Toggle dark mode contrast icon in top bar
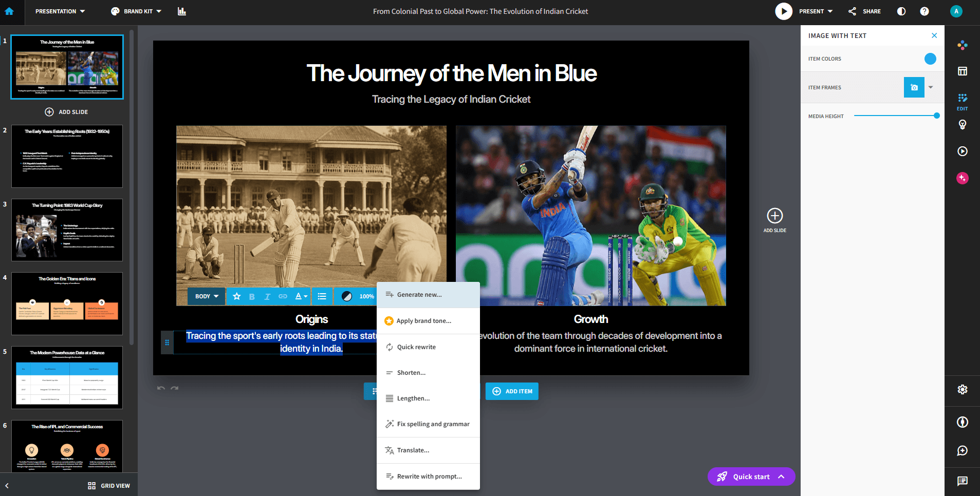This screenshot has width=980, height=496. [901, 11]
